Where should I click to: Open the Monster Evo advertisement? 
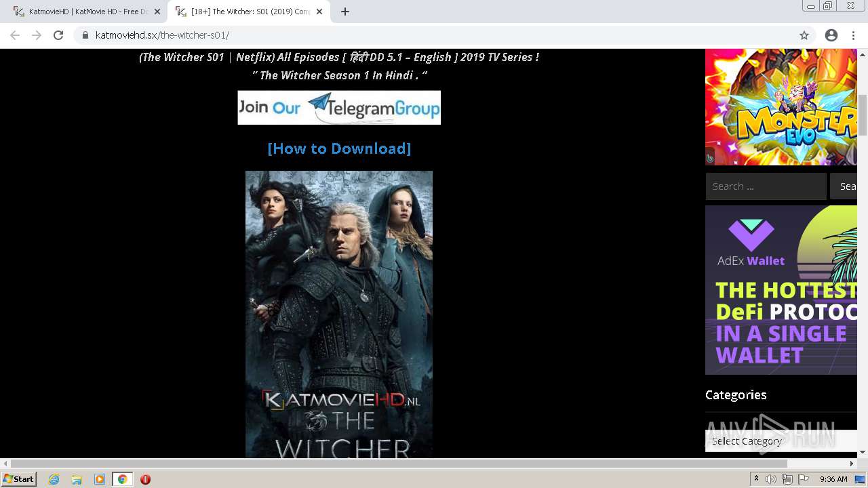pos(781,107)
